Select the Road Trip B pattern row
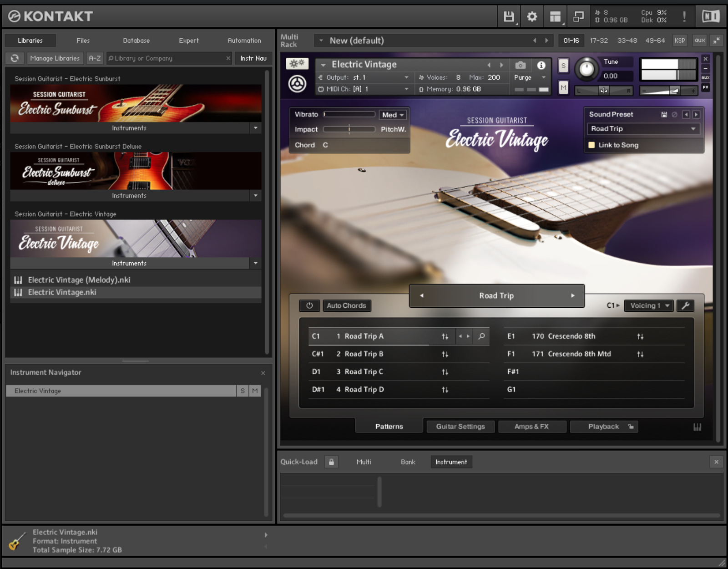728x569 pixels. click(399, 354)
